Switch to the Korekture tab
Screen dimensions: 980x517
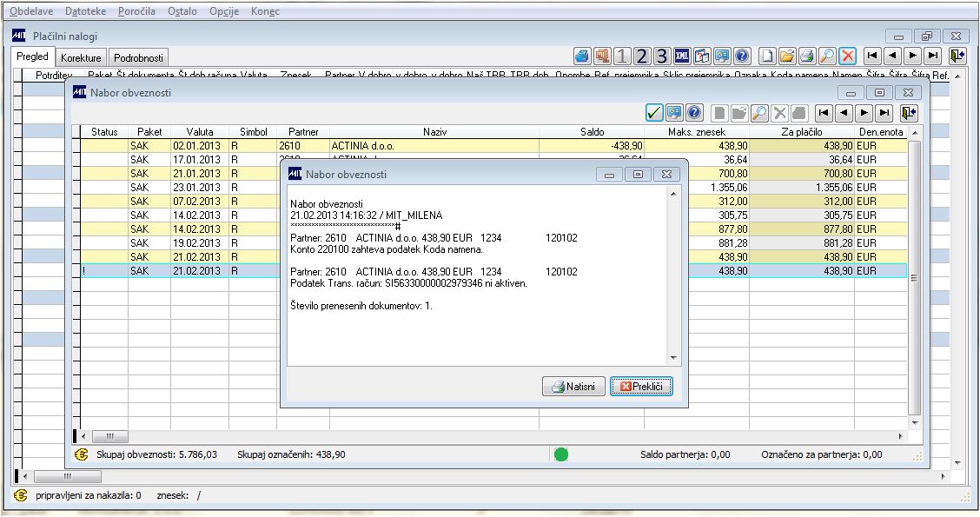[x=81, y=57]
